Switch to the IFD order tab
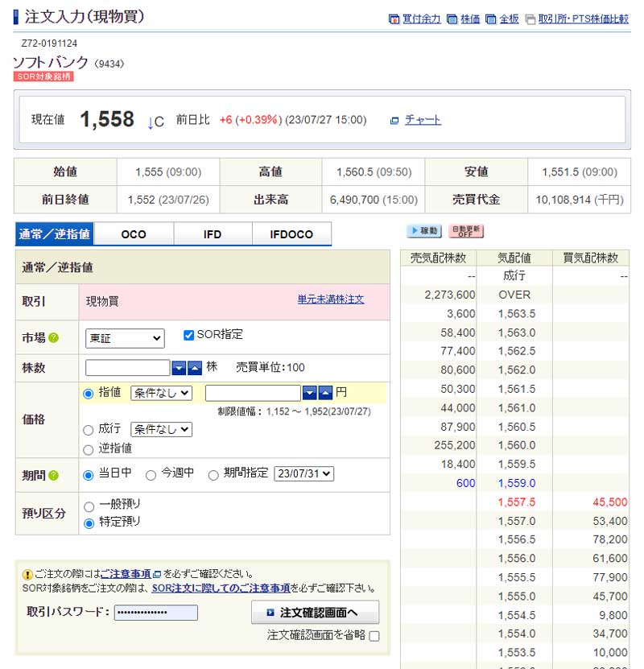This screenshot has height=669, width=644. click(213, 233)
